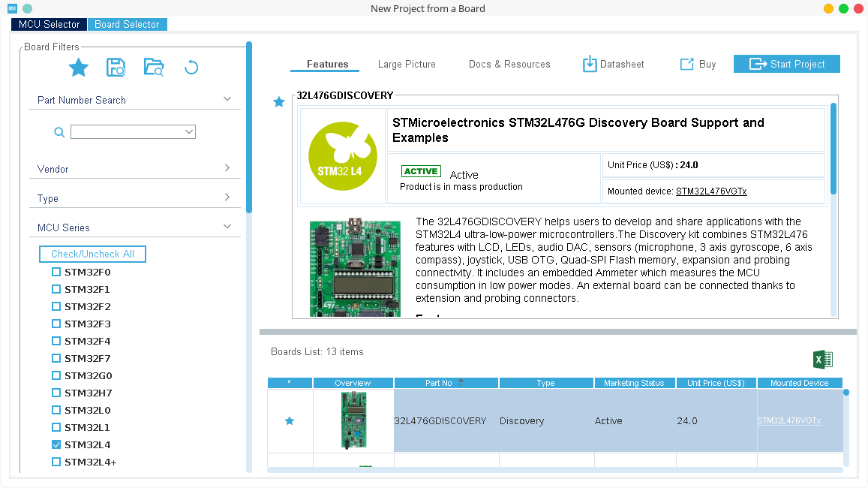Viewport: 868px width, 488px height.
Task: Export boards list to Excel
Action: tap(823, 360)
